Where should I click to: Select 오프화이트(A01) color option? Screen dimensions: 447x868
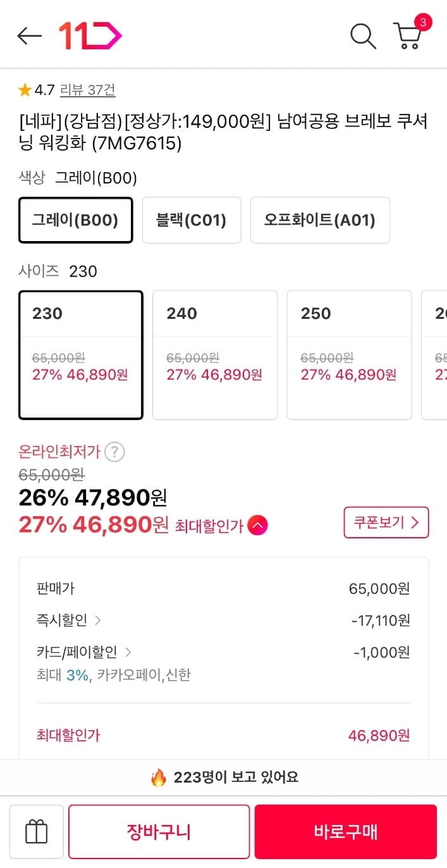tap(320, 220)
